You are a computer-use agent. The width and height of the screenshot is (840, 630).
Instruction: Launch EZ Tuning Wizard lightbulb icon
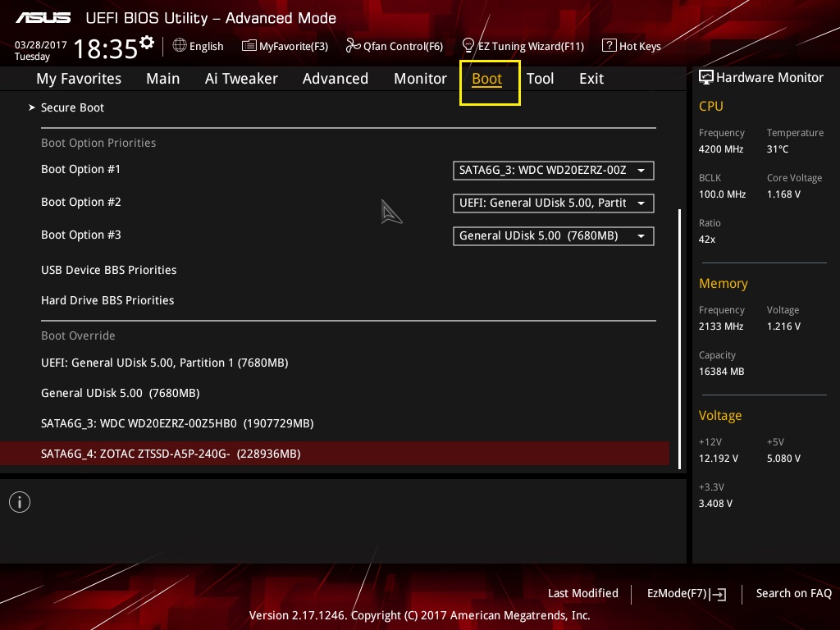468,46
